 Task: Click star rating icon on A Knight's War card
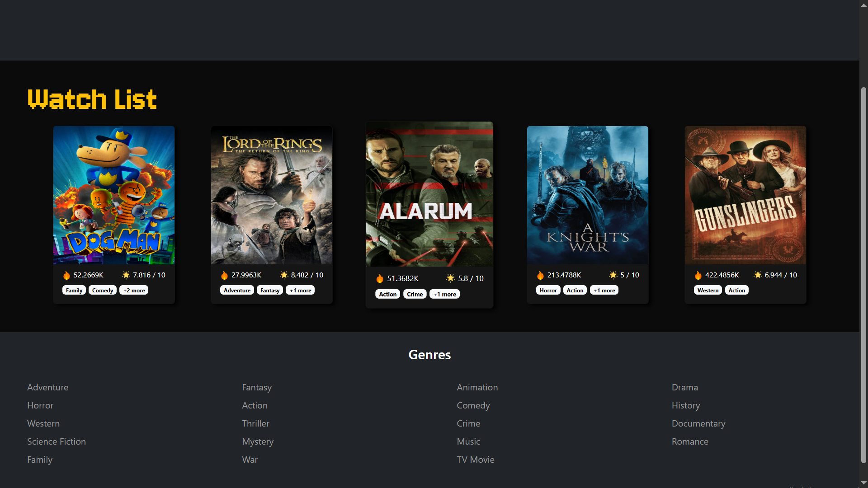[613, 275]
